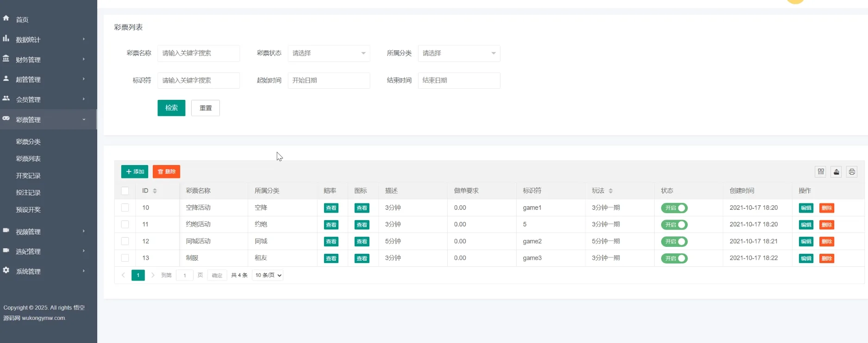Screen dimensions: 868x343
Task: Check the checkbox for row ID 12
Action: (125, 241)
